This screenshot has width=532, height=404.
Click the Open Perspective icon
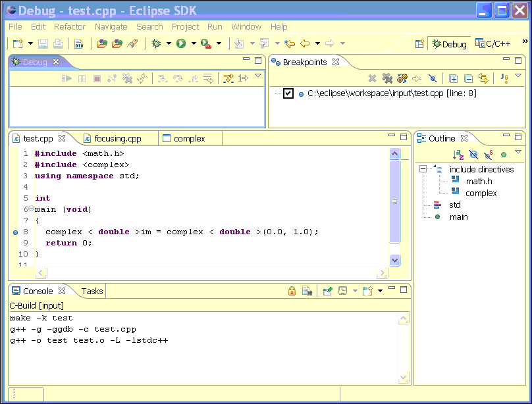(419, 43)
